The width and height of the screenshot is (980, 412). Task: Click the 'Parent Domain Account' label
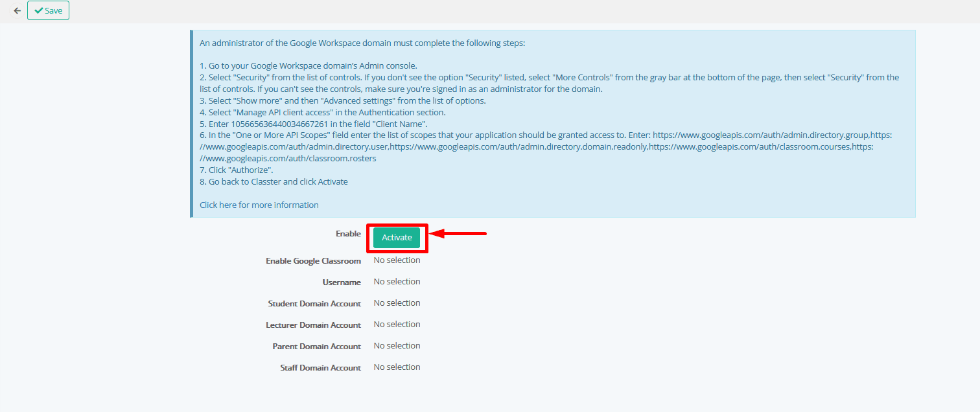point(316,347)
